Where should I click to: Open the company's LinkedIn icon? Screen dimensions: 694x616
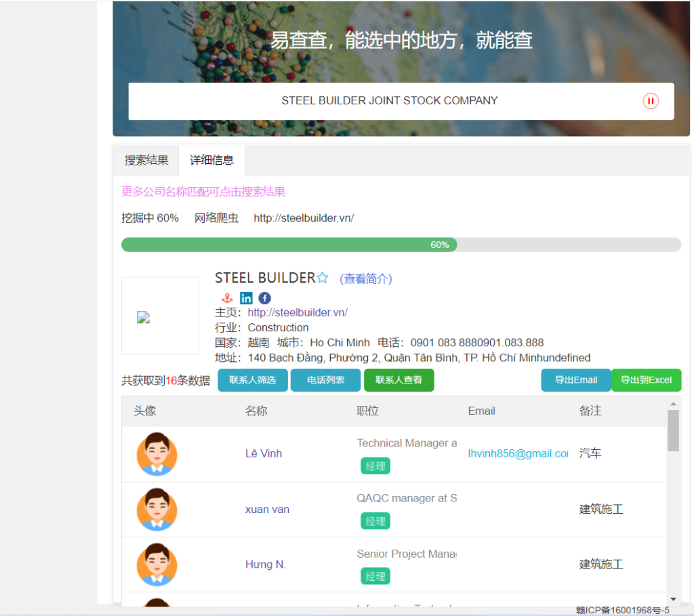pyautogui.click(x=246, y=298)
